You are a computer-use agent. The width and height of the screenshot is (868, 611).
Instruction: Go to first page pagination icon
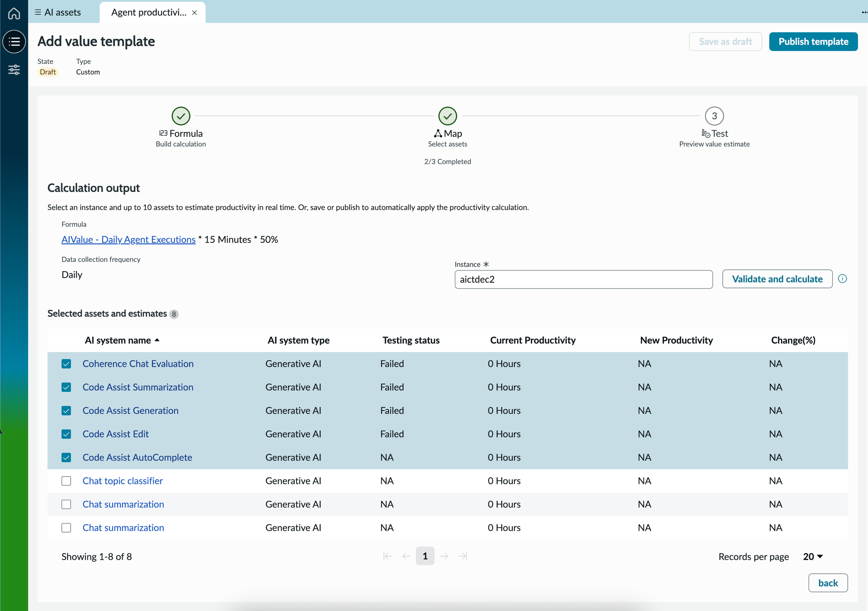click(x=387, y=556)
